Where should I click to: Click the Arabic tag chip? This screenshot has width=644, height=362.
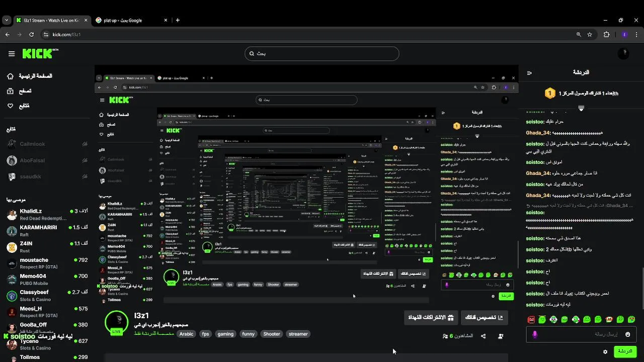point(186,334)
